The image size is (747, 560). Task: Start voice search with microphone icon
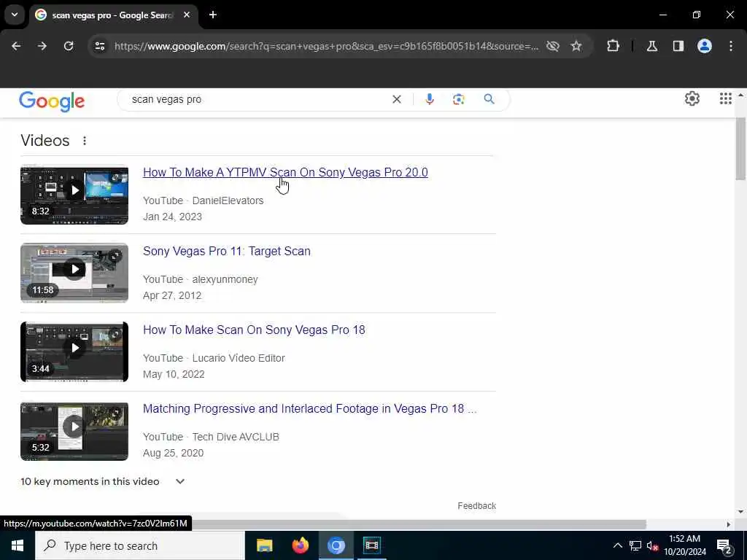429,99
